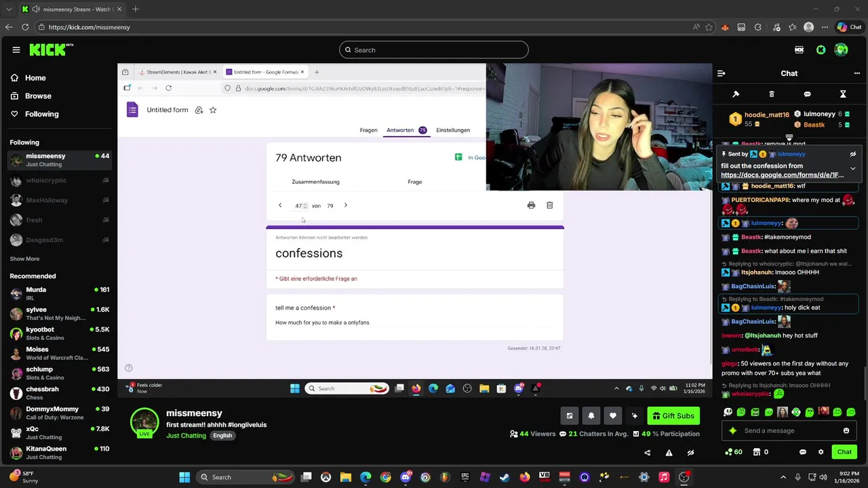Click the slow mode hourglass icon
This screenshot has height=488, width=868.
[843, 94]
